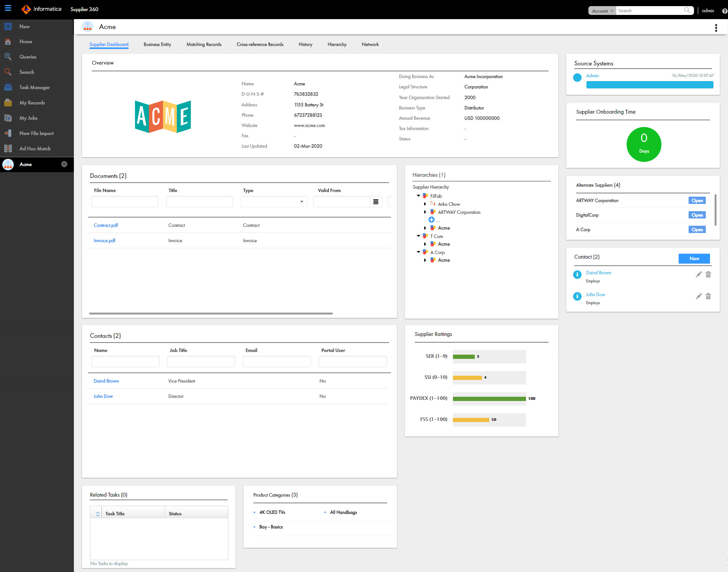The height and width of the screenshot is (572, 728).
Task: Tick the Related Tasks header checkbox
Action: [x=98, y=514]
